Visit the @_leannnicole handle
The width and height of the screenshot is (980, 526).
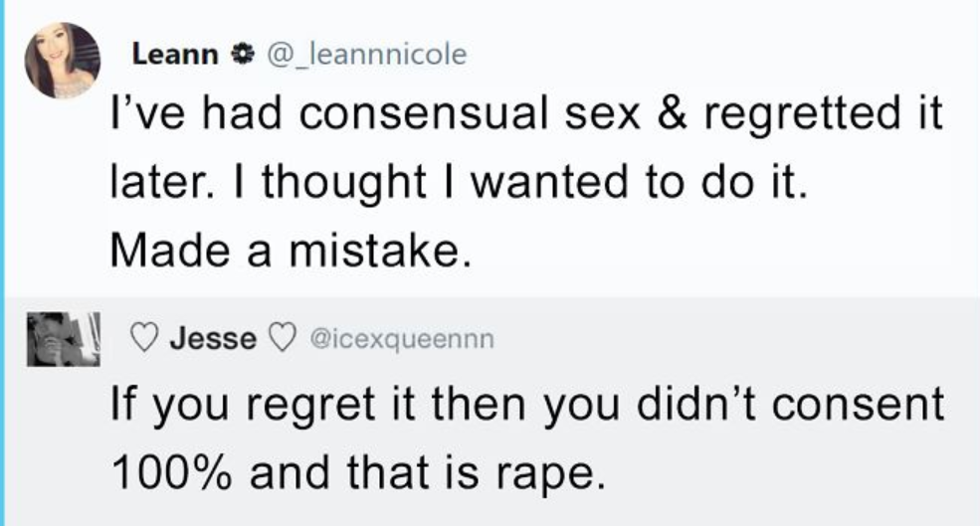[x=367, y=55]
